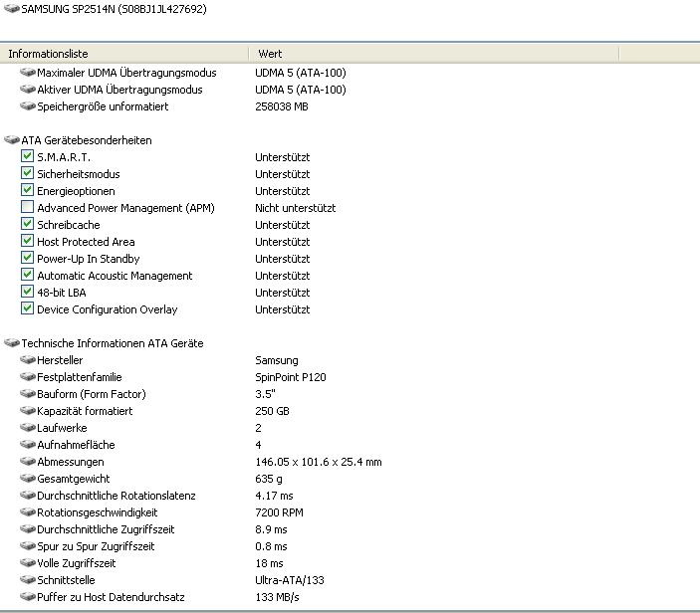Viewport: 700px width, 613px height.
Task: Toggle the Energieoptionen checkbox
Action: point(27,190)
